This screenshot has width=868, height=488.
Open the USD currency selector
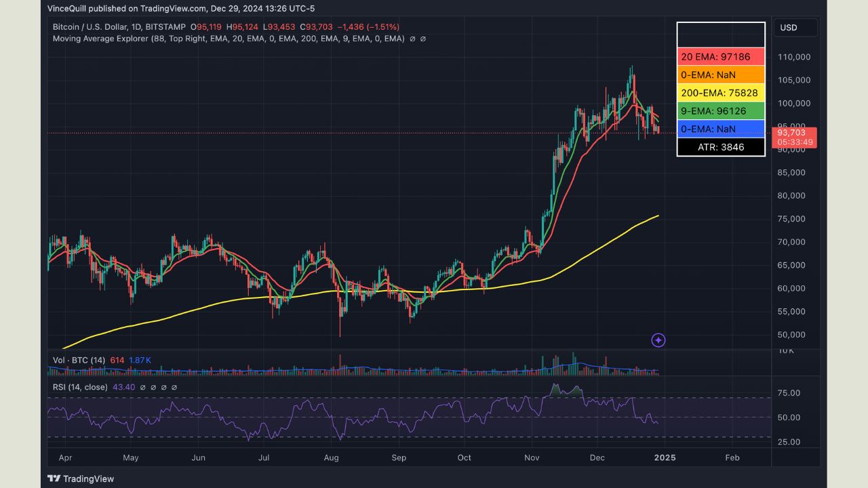(x=797, y=28)
